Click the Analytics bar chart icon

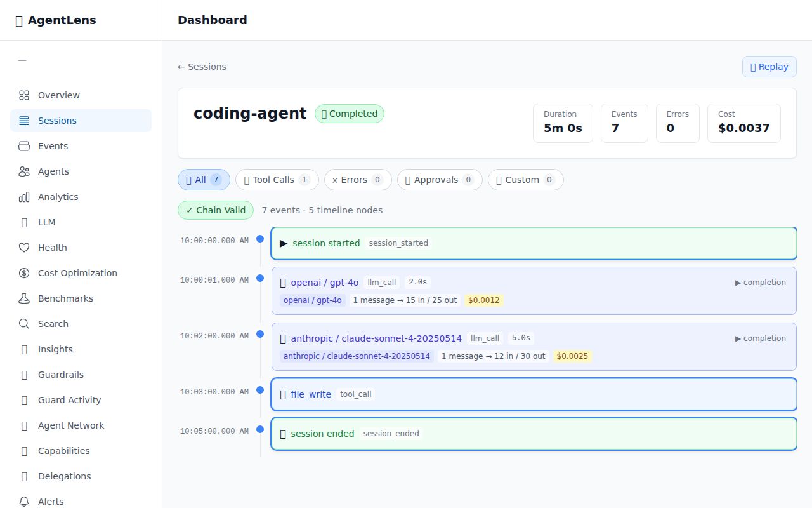pos(24,197)
